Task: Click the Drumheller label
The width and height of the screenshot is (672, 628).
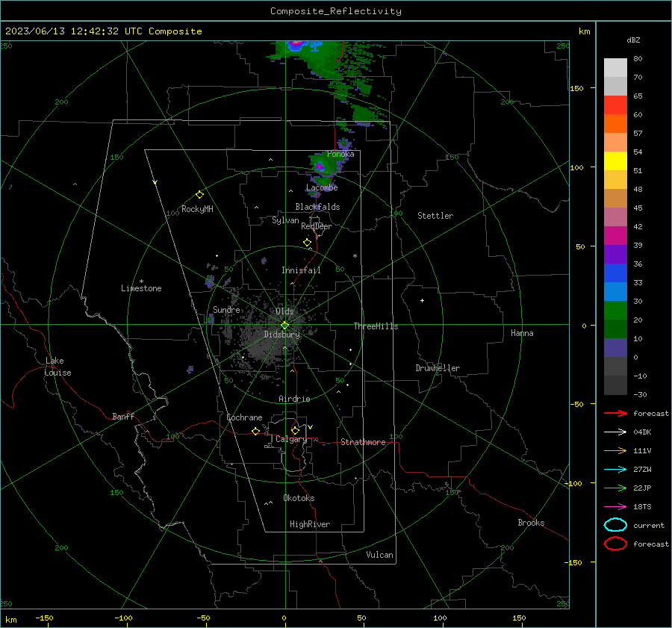Action: point(438,368)
